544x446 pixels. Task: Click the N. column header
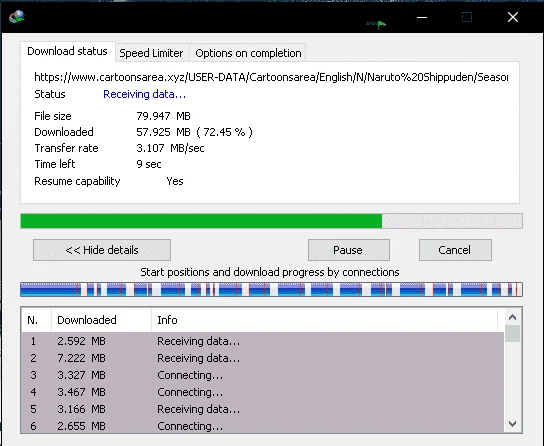coord(36,320)
